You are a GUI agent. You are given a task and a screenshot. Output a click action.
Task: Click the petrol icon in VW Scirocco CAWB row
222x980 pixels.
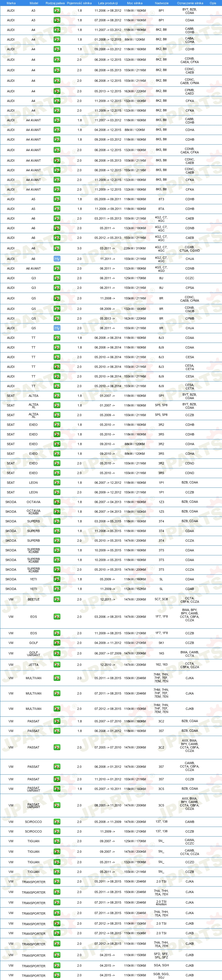tap(57, 822)
